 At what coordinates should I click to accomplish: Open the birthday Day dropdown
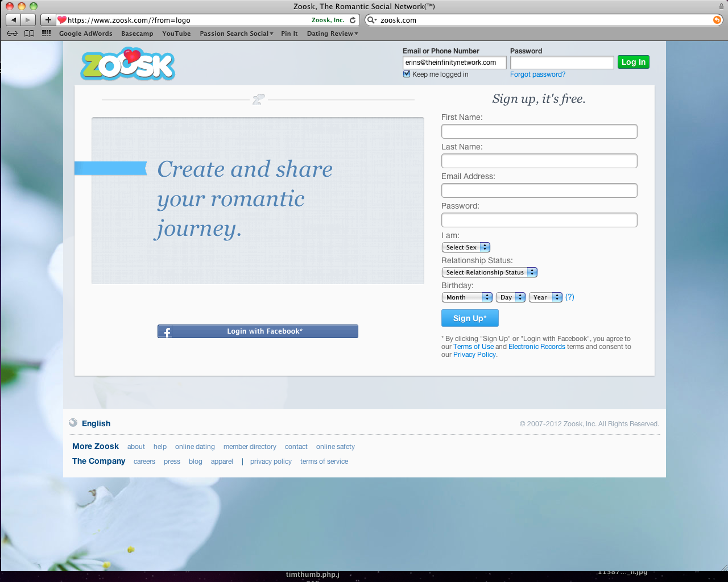[511, 297]
